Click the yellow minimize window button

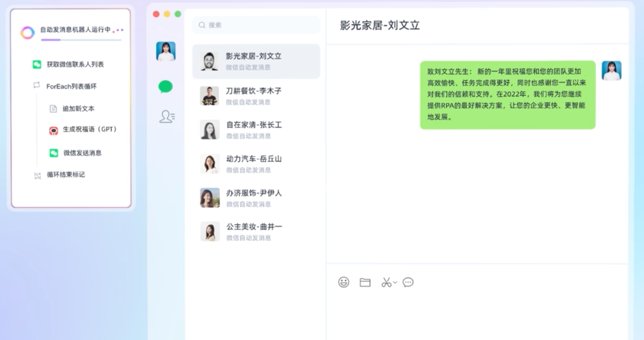pyautogui.click(x=167, y=14)
